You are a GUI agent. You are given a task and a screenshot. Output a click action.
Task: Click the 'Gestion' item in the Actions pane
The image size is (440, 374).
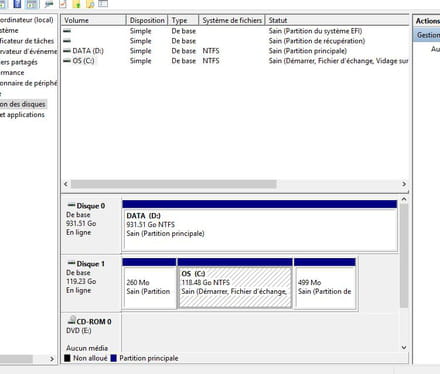[x=428, y=35]
